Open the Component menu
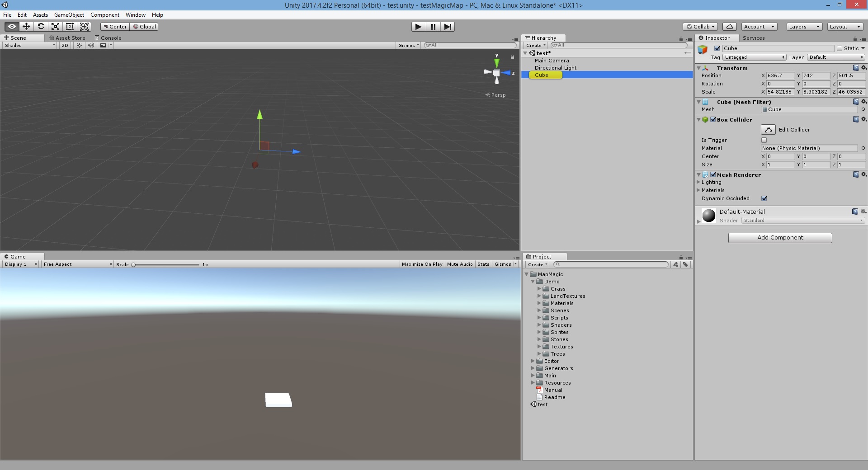Viewport: 868px width, 470px height. click(x=105, y=15)
